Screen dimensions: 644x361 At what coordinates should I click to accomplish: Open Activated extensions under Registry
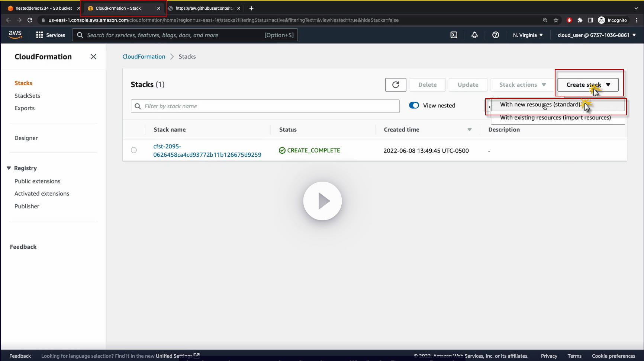click(x=42, y=194)
